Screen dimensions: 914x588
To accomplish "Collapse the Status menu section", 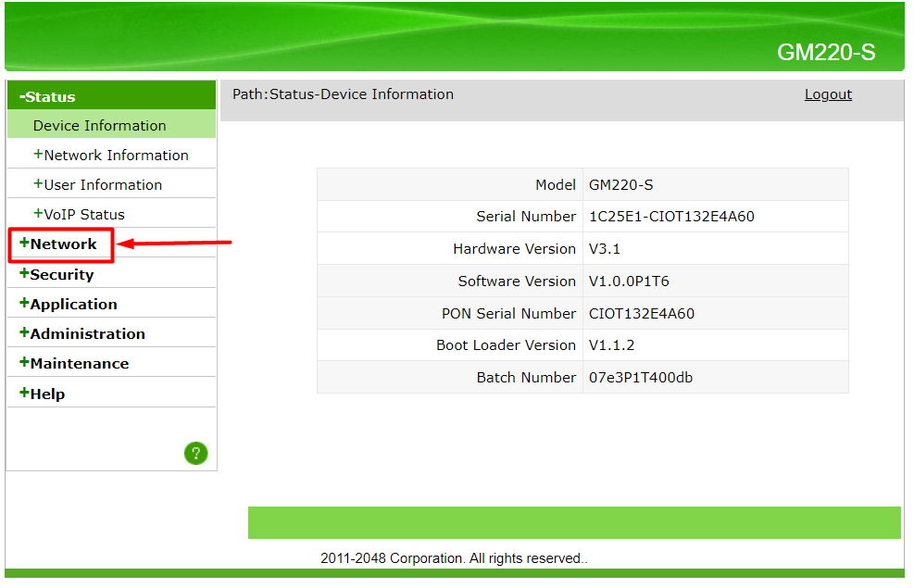I will (48, 96).
